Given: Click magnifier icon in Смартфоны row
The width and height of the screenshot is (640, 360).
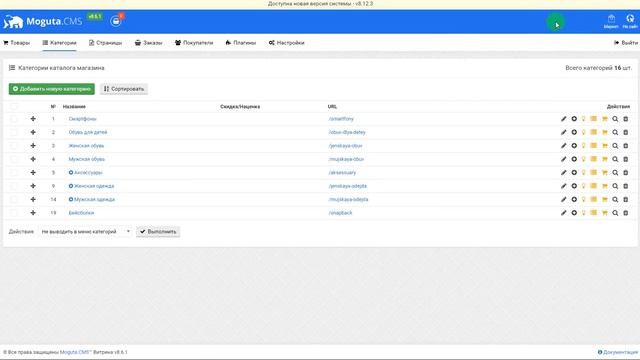Looking at the screenshot, I should tap(615, 119).
